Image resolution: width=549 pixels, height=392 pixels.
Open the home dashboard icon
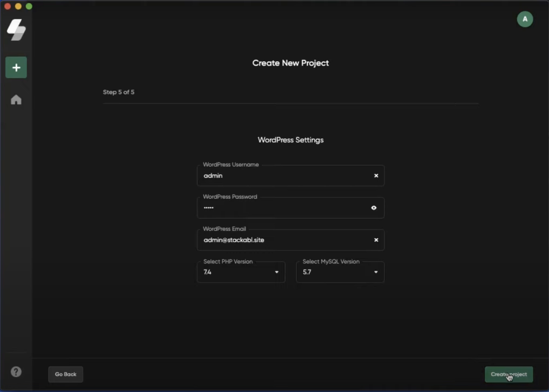click(16, 100)
